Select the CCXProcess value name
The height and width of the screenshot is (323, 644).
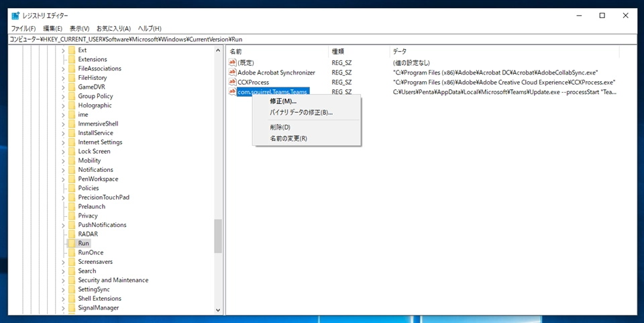click(254, 82)
